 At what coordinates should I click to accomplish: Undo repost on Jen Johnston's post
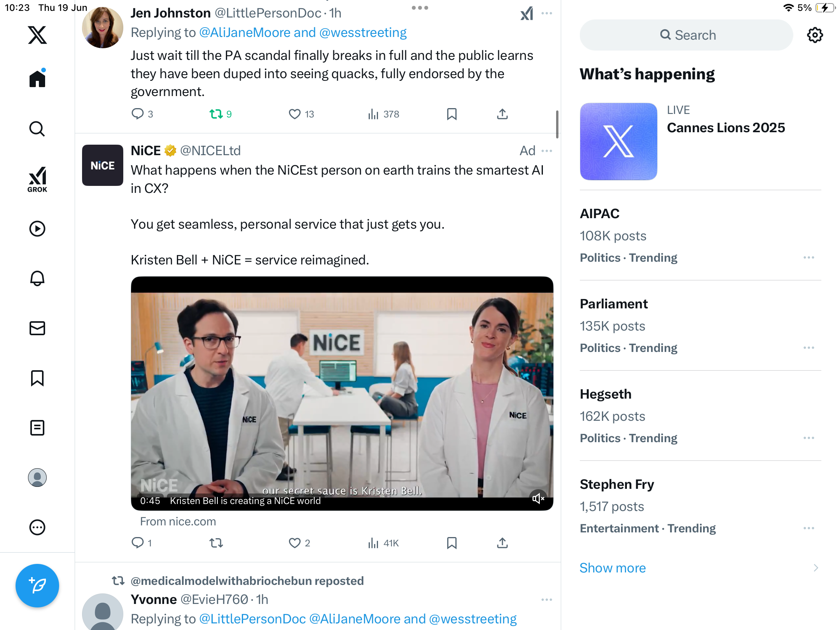220,114
